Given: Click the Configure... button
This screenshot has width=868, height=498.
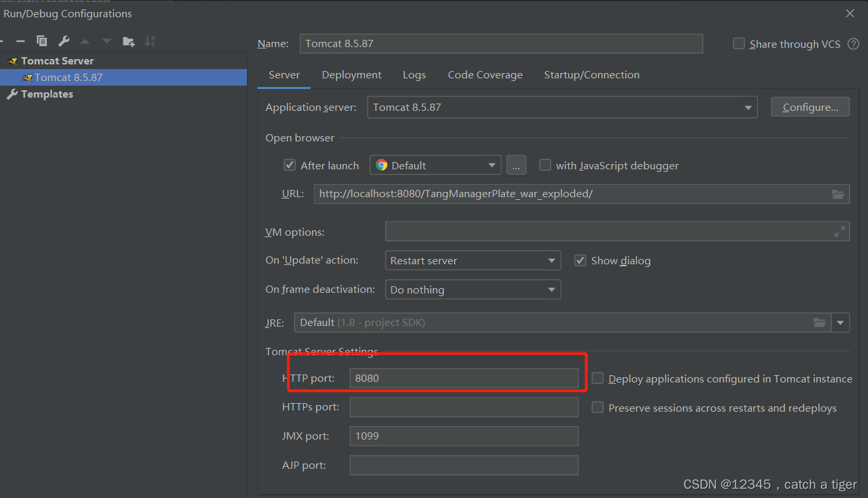Looking at the screenshot, I should point(810,107).
